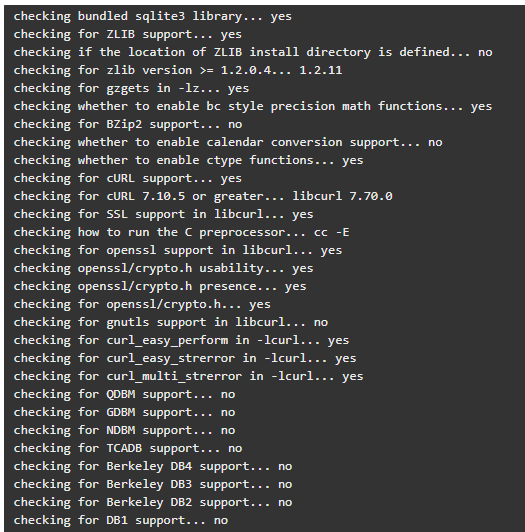Click the curl_easy_perform check line
Image resolution: width=525 pixels, height=532 pixels.
pos(181,340)
